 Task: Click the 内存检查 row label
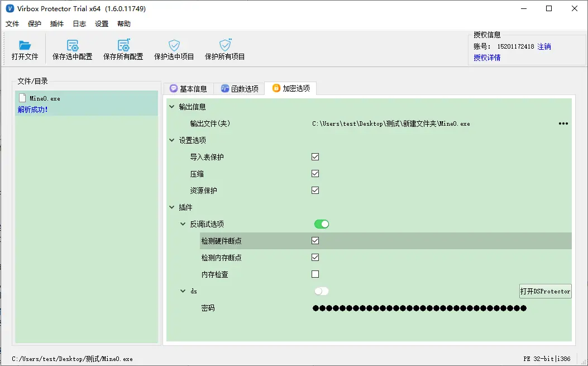point(214,274)
